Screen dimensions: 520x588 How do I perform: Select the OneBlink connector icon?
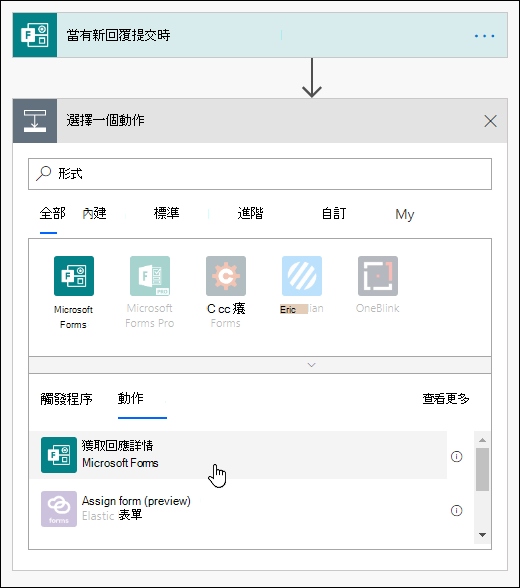point(378,276)
